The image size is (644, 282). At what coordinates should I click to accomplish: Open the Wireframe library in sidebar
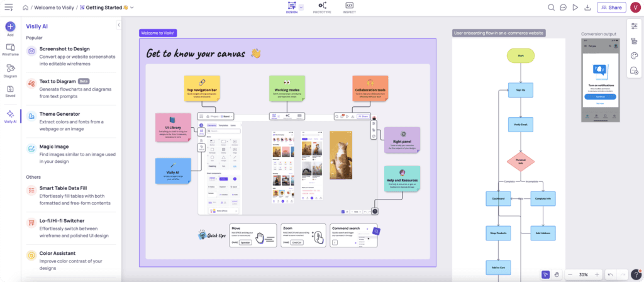tap(10, 50)
